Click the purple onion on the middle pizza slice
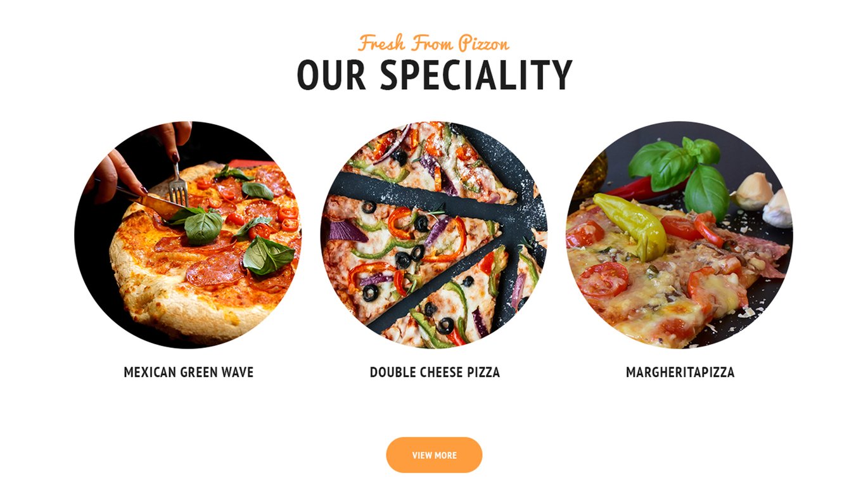The height and width of the screenshot is (488, 868). tap(347, 231)
